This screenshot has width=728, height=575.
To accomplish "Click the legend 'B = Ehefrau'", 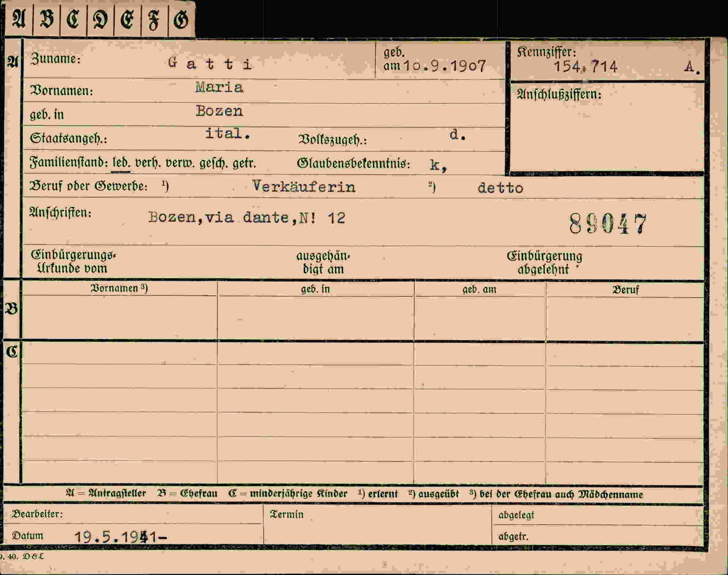I will click(x=187, y=494).
